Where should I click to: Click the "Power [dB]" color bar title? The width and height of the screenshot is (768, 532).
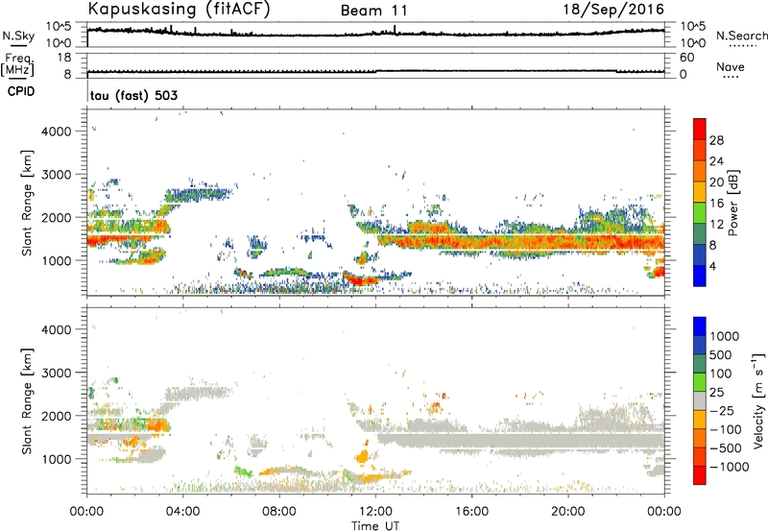point(733,203)
